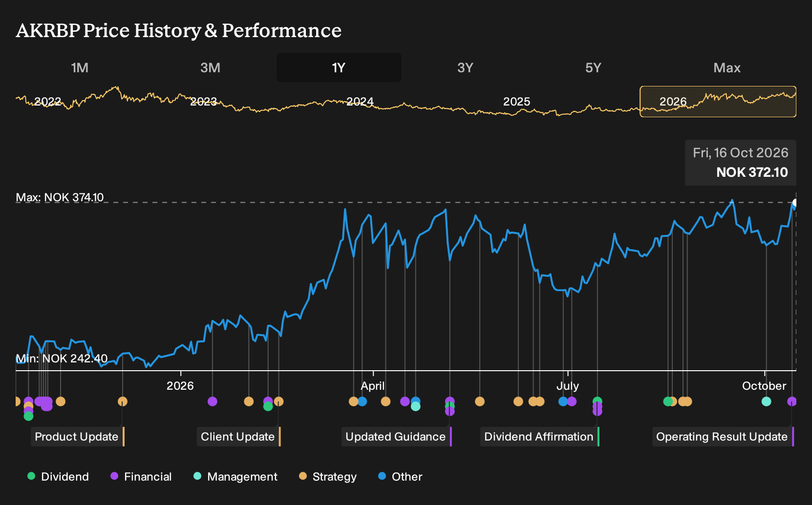Viewport: 812px width, 505px height.
Task: Click the purple Financial marker right of 2026 label
Action: pyautogui.click(x=213, y=401)
